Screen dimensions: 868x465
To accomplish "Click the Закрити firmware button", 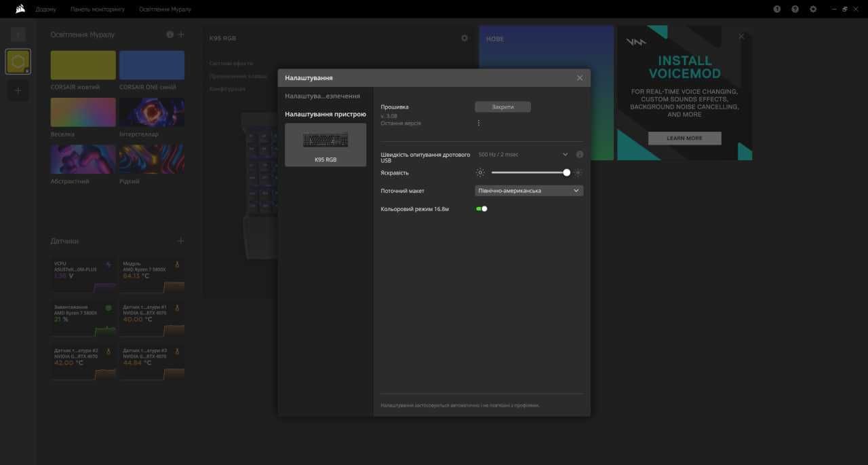I will (502, 107).
